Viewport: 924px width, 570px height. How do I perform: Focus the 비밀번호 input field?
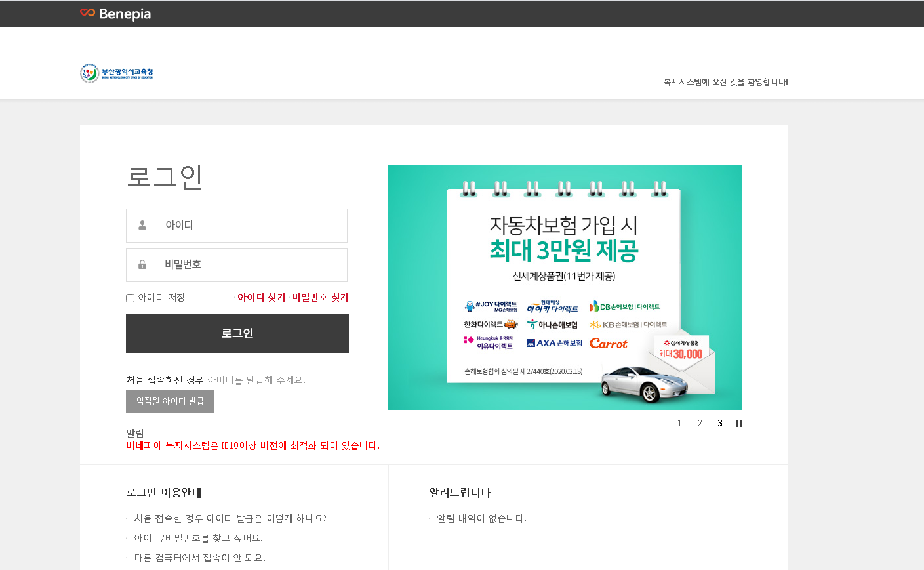(237, 265)
